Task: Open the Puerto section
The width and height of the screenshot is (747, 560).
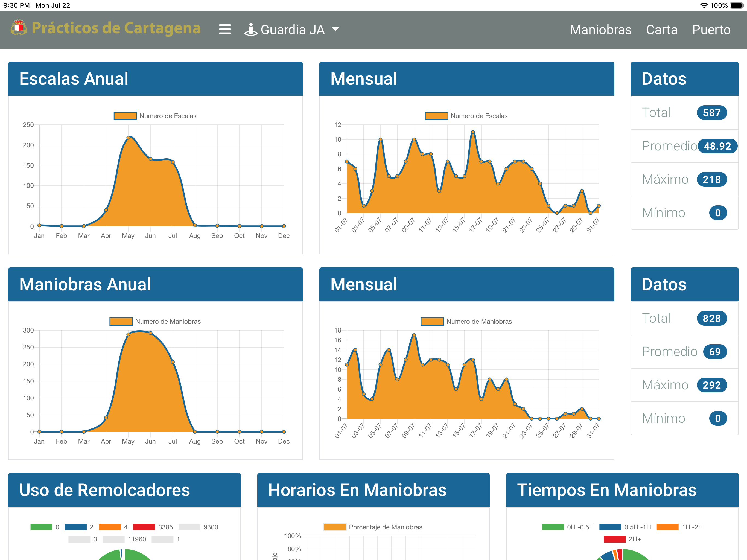Action: (x=711, y=30)
